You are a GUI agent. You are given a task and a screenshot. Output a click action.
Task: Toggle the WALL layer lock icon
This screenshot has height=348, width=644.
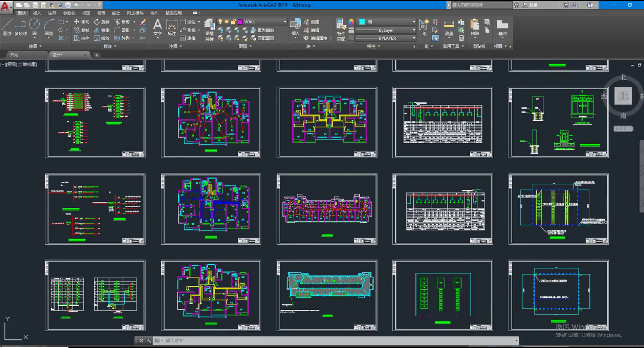click(233, 22)
